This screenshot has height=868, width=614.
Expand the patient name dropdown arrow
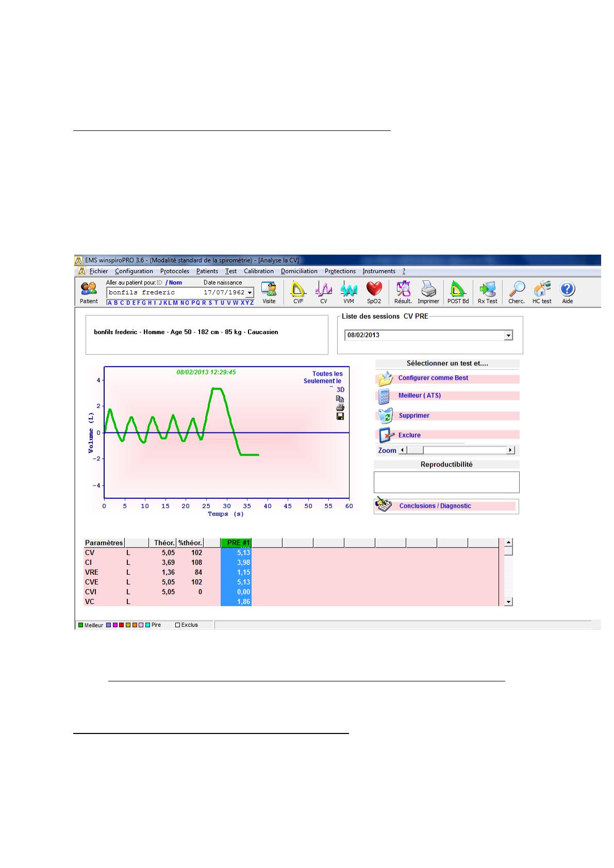(x=250, y=293)
